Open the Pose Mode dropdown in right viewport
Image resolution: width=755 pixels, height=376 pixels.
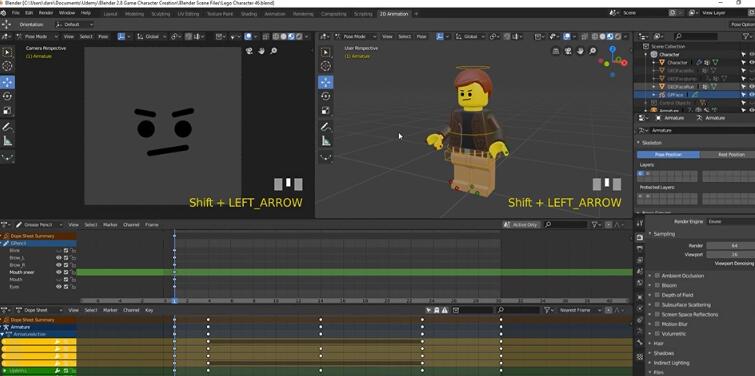point(357,37)
